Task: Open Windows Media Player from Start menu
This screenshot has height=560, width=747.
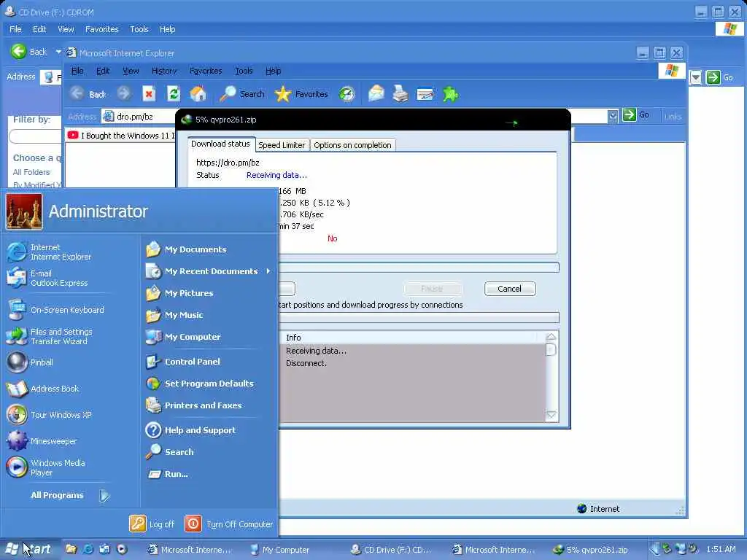Action: [x=46, y=467]
